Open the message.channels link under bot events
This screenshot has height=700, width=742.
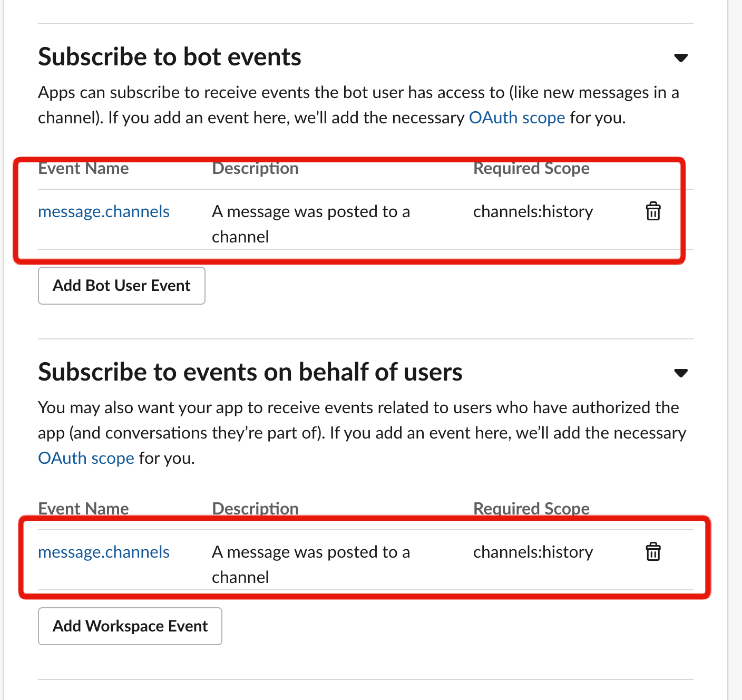104,211
